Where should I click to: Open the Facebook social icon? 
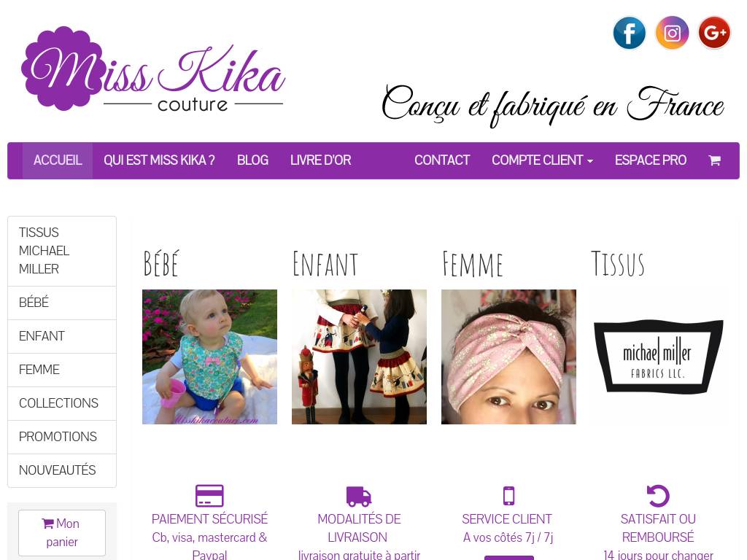click(629, 33)
